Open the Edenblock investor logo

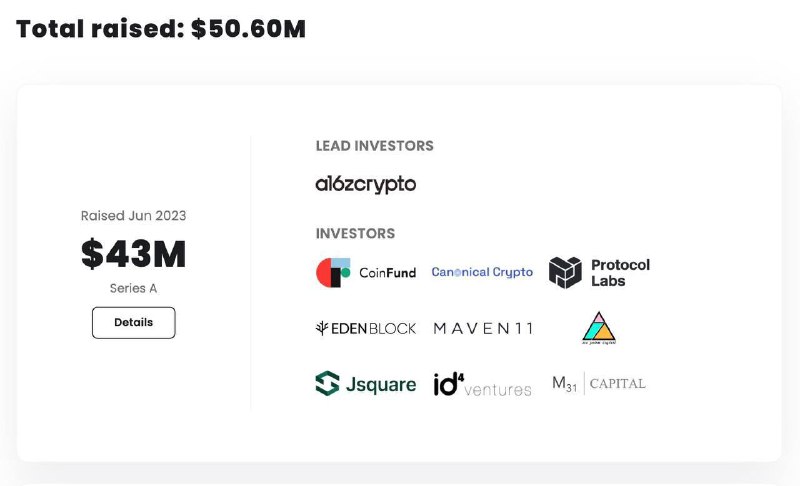[366, 328]
